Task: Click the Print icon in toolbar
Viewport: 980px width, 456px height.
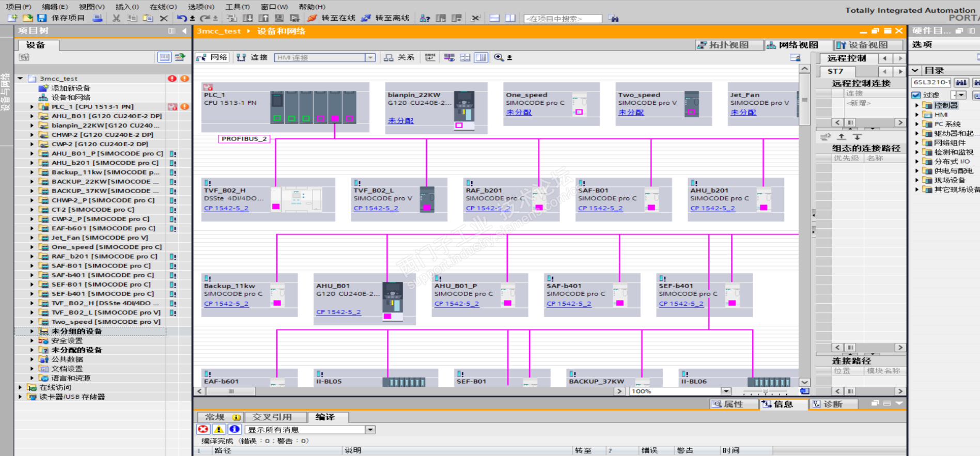Action: 97,18
